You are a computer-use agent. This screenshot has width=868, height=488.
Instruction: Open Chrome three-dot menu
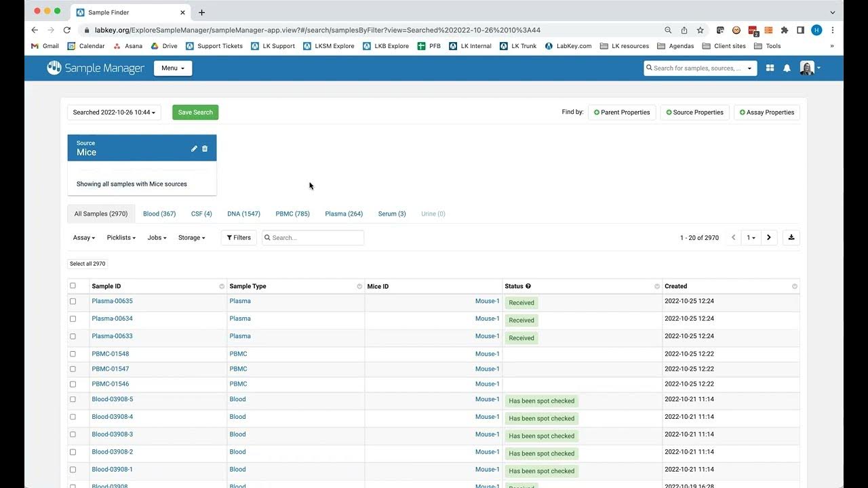[x=833, y=30]
